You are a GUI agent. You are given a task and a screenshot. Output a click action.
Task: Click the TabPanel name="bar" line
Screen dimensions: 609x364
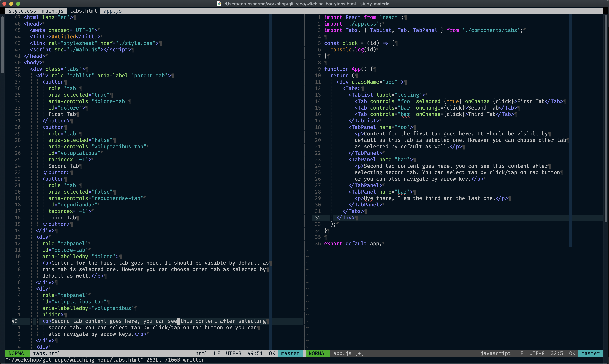coord(381,160)
